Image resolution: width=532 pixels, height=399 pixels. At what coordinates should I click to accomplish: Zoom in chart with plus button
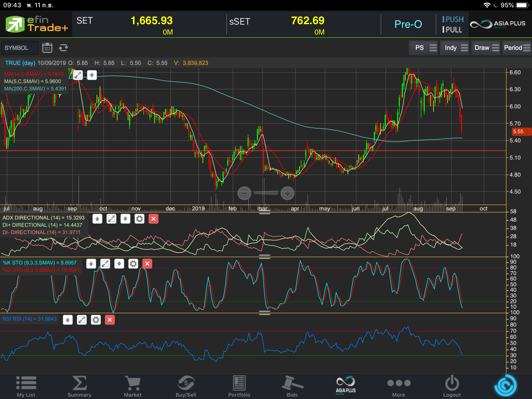pyautogui.click(x=288, y=193)
